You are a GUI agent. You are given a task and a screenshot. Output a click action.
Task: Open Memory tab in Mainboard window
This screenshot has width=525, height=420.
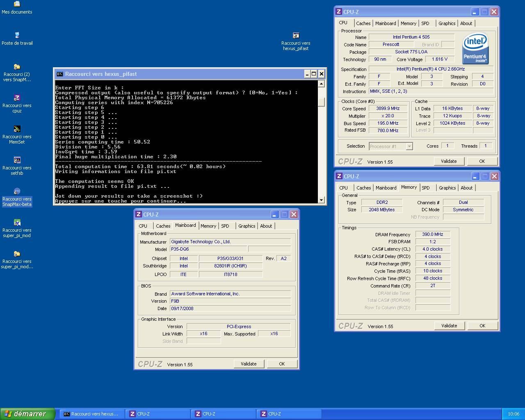[x=208, y=226]
